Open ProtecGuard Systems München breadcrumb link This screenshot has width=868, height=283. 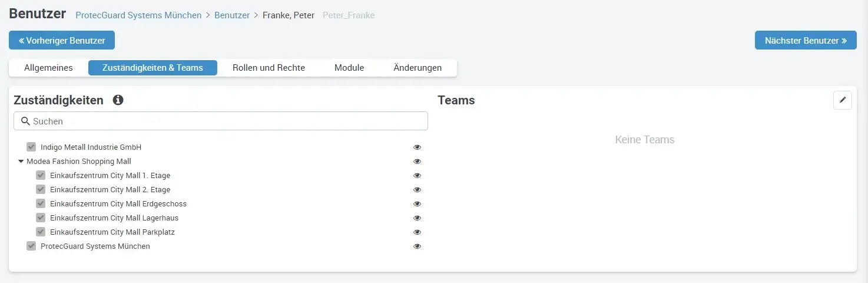pos(138,15)
